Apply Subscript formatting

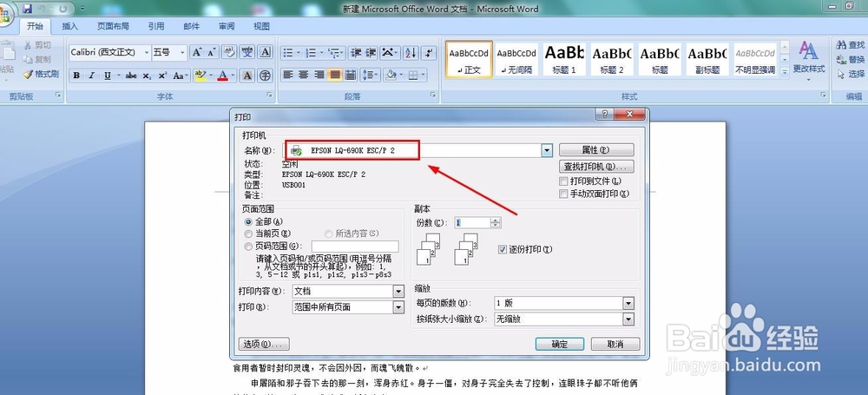click(x=147, y=76)
